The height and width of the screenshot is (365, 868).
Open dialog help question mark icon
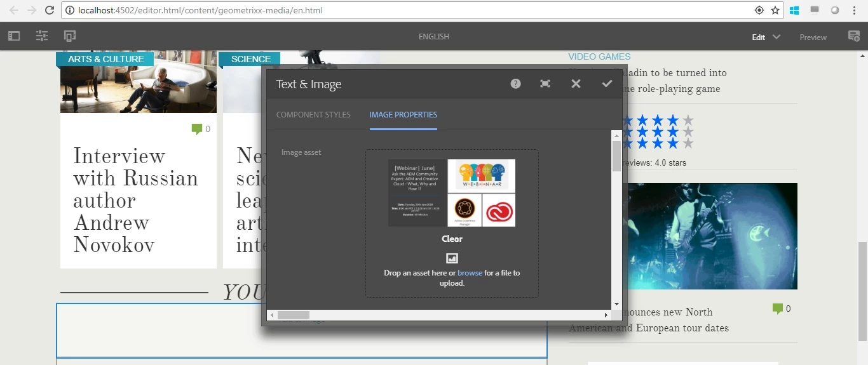tap(515, 84)
